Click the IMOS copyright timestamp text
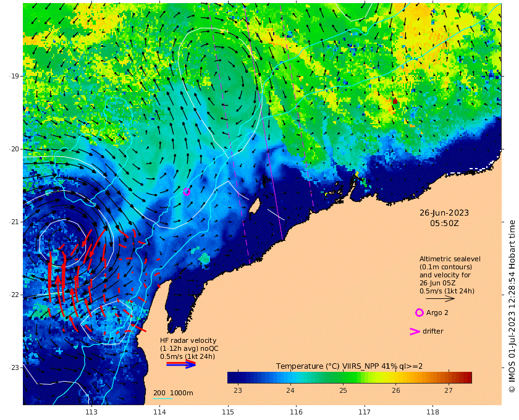The height and width of the screenshot is (420, 519). point(512,306)
